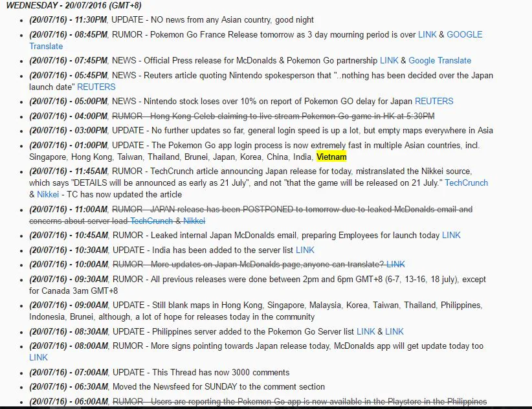532x409 pixels.
Task: Click the "(20/07/16) - 07:45PM" timestamp
Action: coord(69,60)
